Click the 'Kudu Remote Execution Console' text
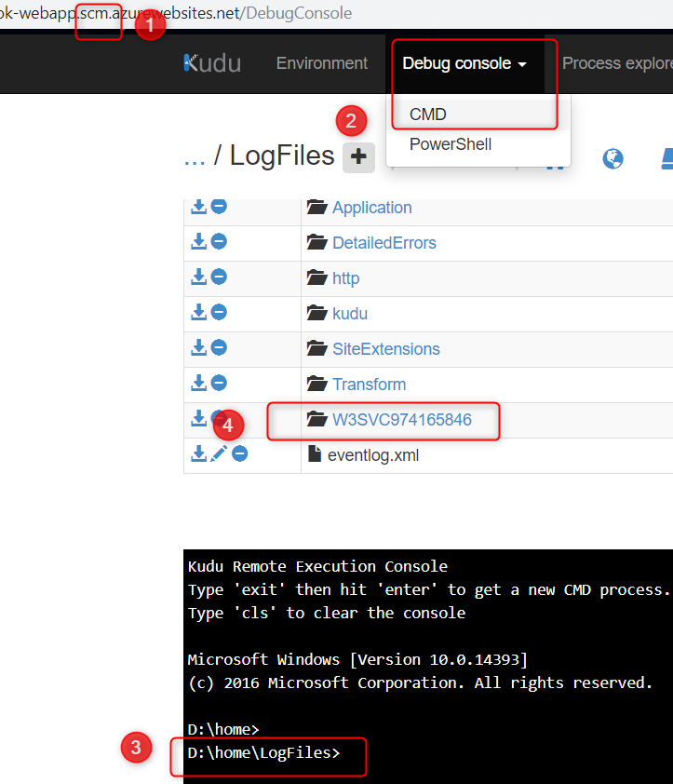 tap(317, 566)
